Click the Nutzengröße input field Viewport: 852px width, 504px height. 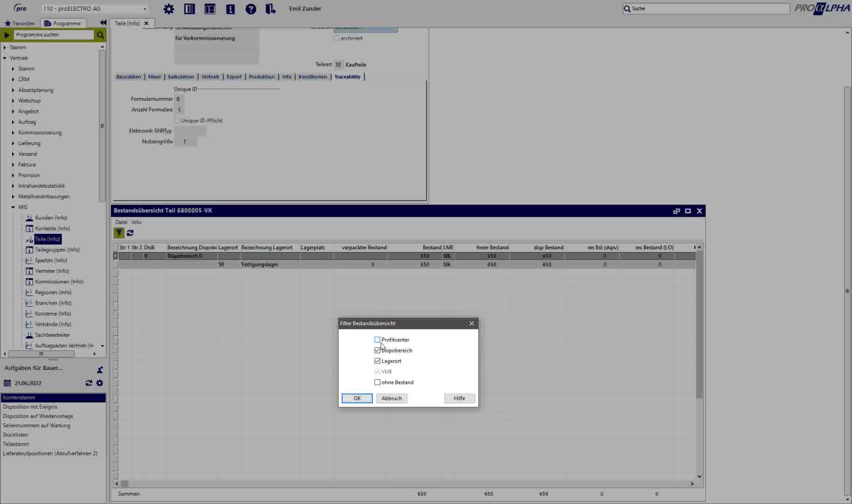[x=185, y=142]
